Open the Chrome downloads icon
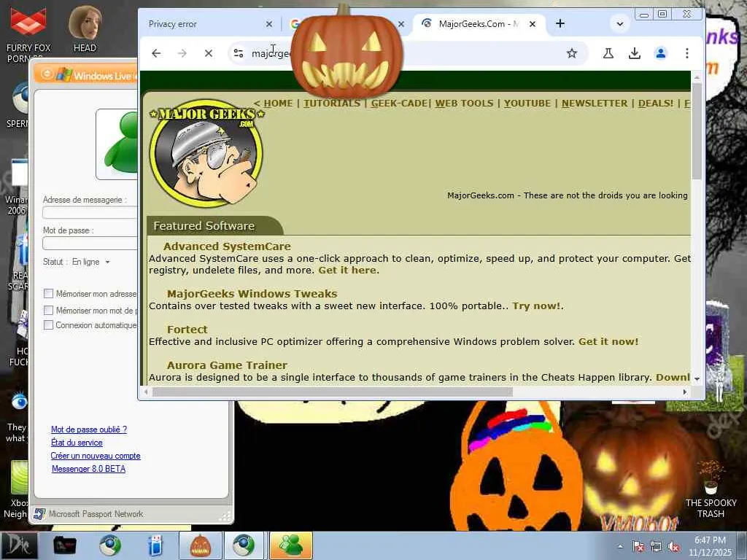This screenshot has width=747, height=560. pyautogui.click(x=635, y=53)
